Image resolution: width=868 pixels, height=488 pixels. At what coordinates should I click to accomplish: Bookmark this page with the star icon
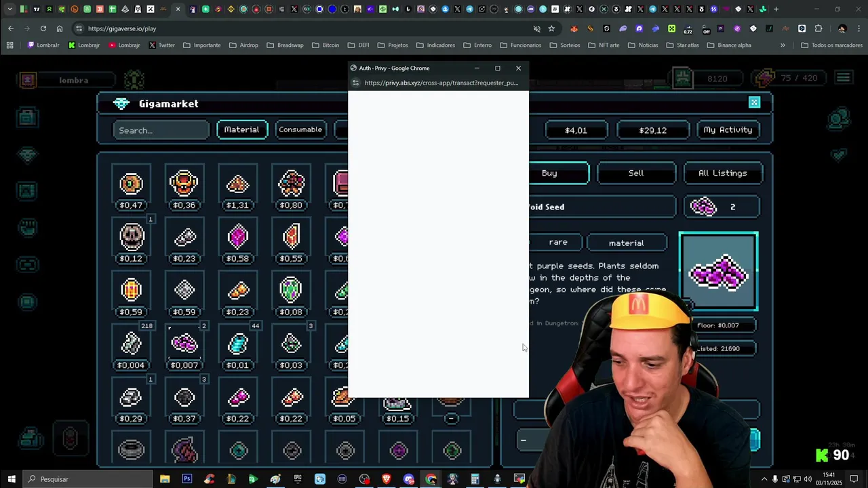point(551,28)
